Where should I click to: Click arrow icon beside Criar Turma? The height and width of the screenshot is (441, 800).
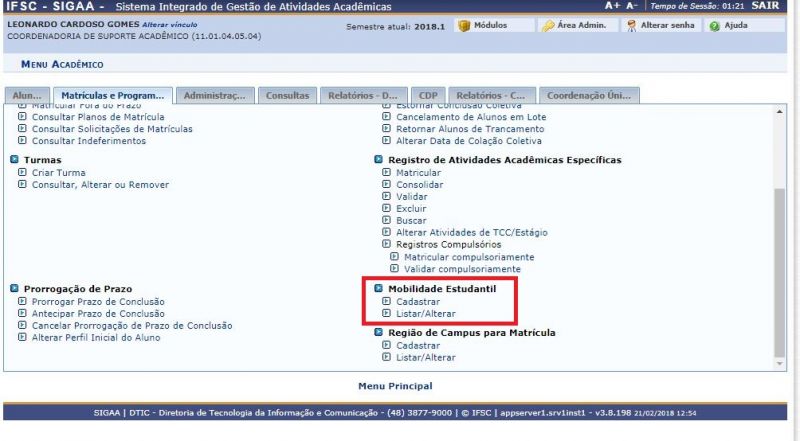click(x=22, y=173)
